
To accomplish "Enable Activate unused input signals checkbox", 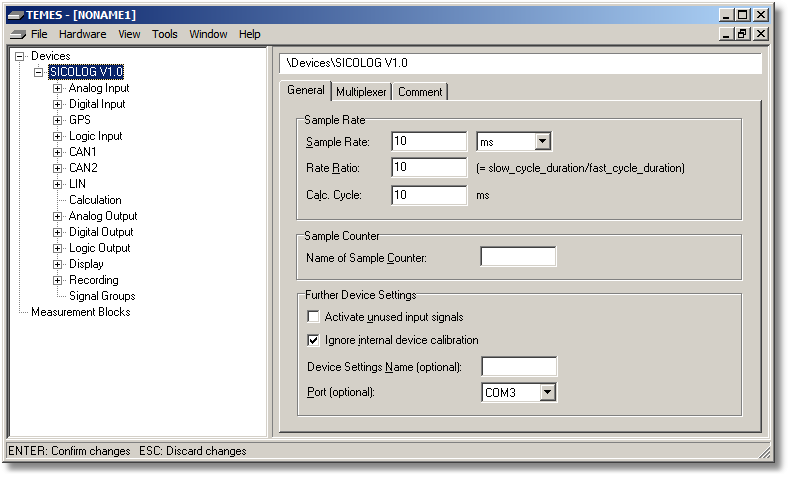I will 313,317.
